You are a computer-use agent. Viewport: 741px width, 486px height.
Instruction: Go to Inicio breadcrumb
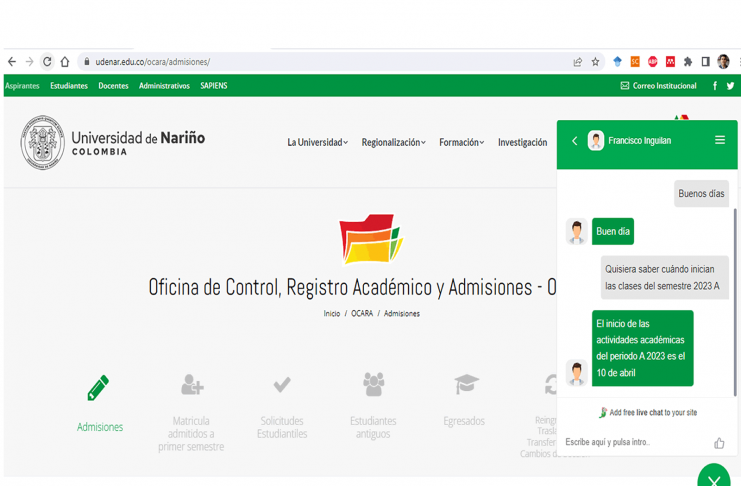(332, 313)
